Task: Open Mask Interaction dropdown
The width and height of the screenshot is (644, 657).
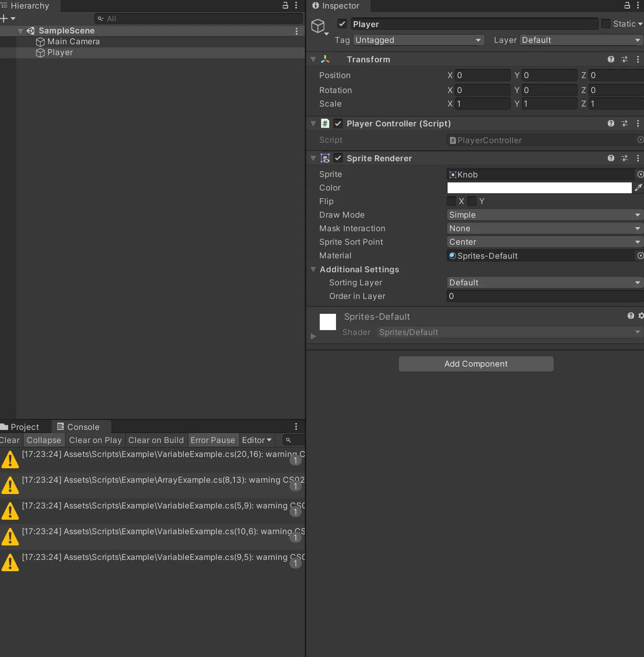Action: [x=545, y=228]
